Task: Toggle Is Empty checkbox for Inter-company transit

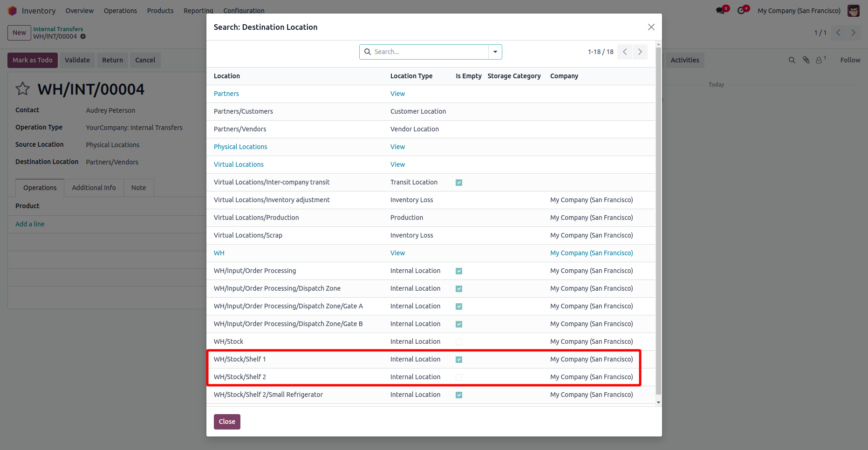Action: click(x=459, y=183)
